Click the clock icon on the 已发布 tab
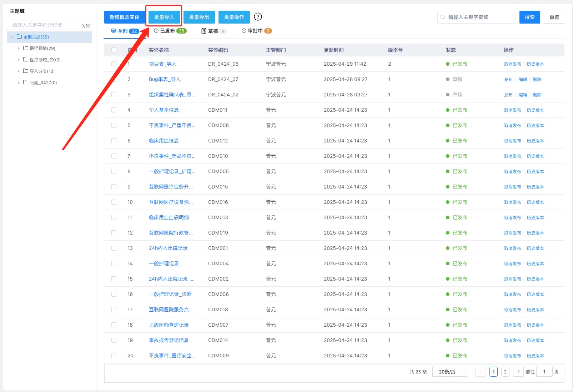 click(156, 31)
